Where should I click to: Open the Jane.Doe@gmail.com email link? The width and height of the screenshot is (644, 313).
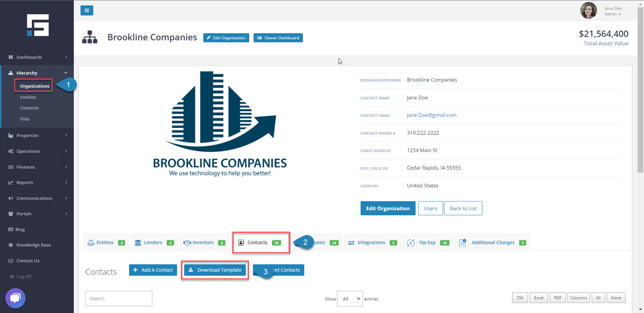click(431, 115)
